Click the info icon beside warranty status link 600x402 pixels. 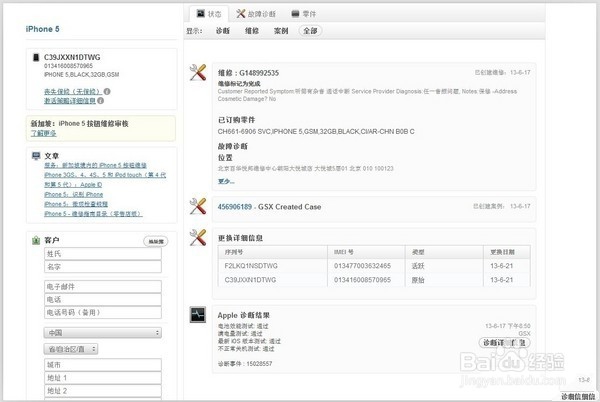point(107,91)
